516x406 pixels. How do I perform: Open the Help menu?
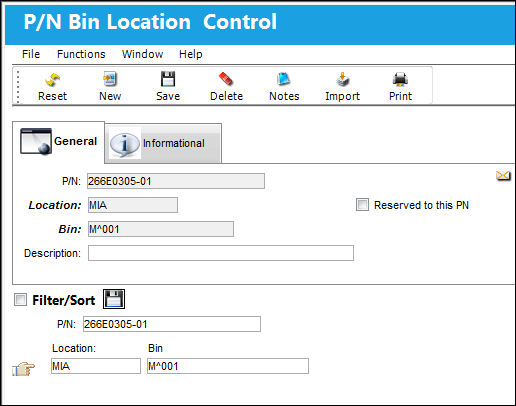tap(191, 54)
